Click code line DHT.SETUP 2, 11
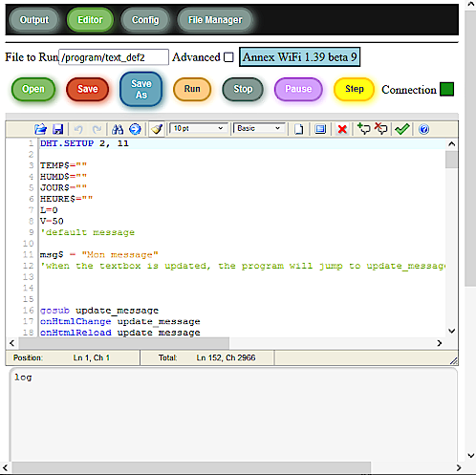476x475 pixels. tap(84, 143)
